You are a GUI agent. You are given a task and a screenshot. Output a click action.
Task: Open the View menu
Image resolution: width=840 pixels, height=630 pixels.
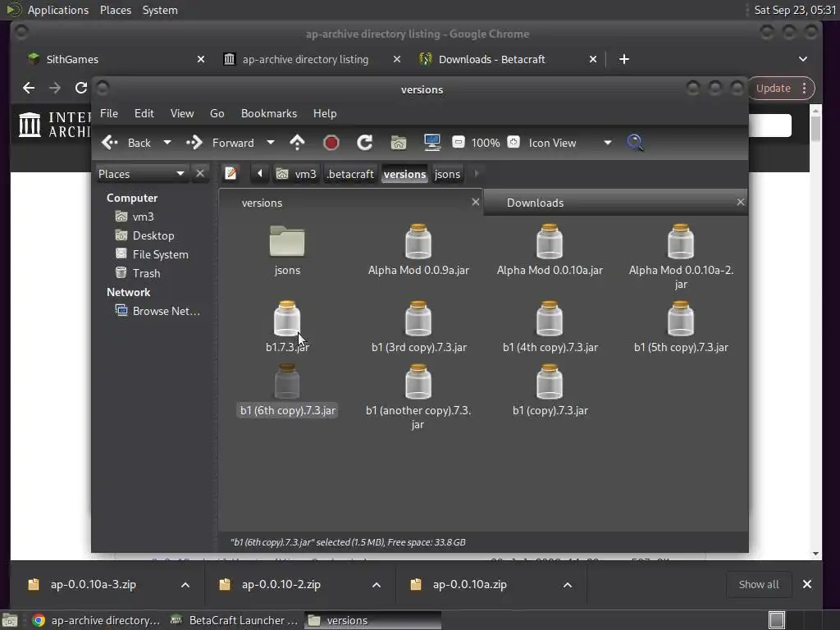click(x=181, y=113)
